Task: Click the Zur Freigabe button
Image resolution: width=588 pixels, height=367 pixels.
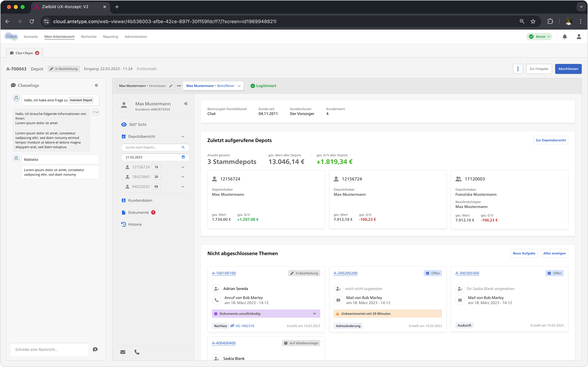Action: [539, 69]
